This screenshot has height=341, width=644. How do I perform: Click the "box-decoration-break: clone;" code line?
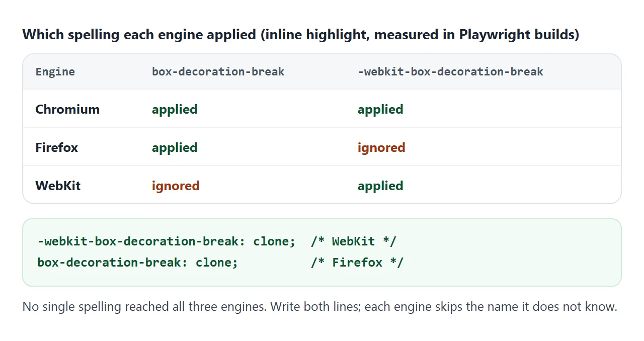138,263
